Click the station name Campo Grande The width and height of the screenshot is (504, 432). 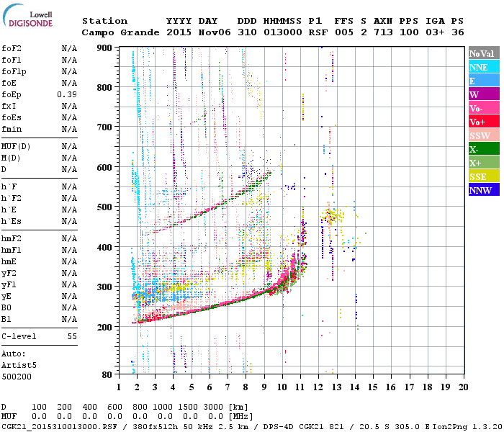[120, 32]
